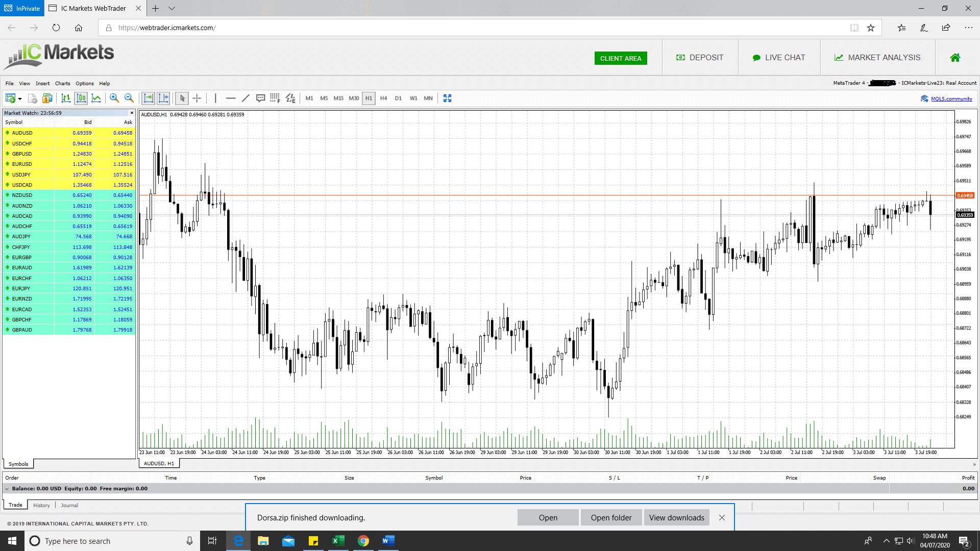The width and height of the screenshot is (980, 551).
Task: Open the Charts menu
Action: pyautogui.click(x=63, y=84)
